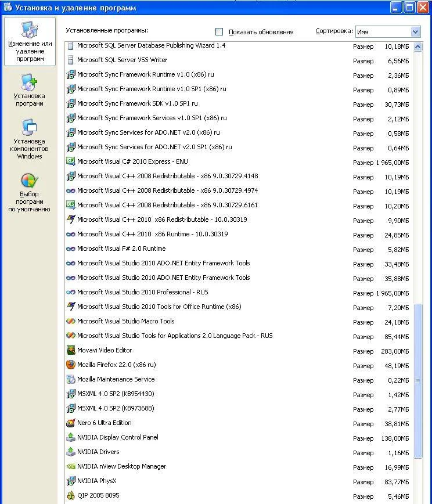Screen dimensions: 432x504
Task: Select the Movavi Video Editor name
Action: pyautogui.click(x=105, y=350)
